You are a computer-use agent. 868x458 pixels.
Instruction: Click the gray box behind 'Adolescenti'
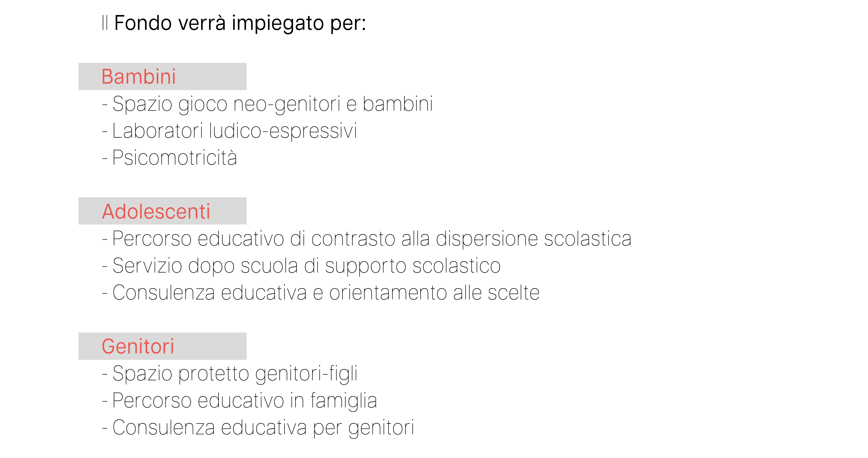coord(162,211)
